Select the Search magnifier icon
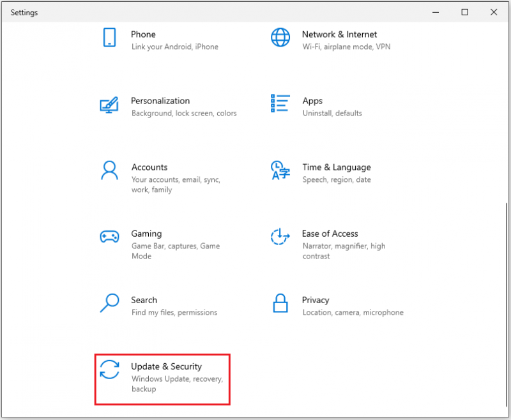The width and height of the screenshot is (511, 420). [109, 303]
